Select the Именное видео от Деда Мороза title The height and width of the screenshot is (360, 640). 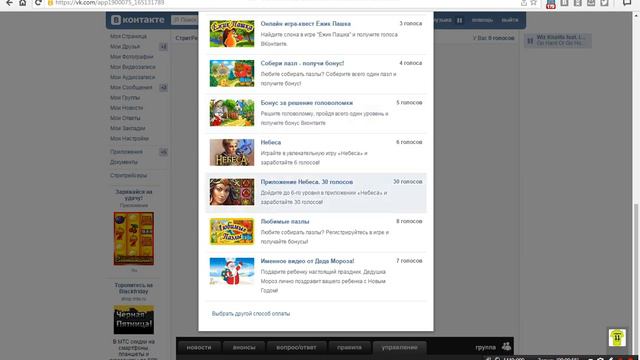307,261
